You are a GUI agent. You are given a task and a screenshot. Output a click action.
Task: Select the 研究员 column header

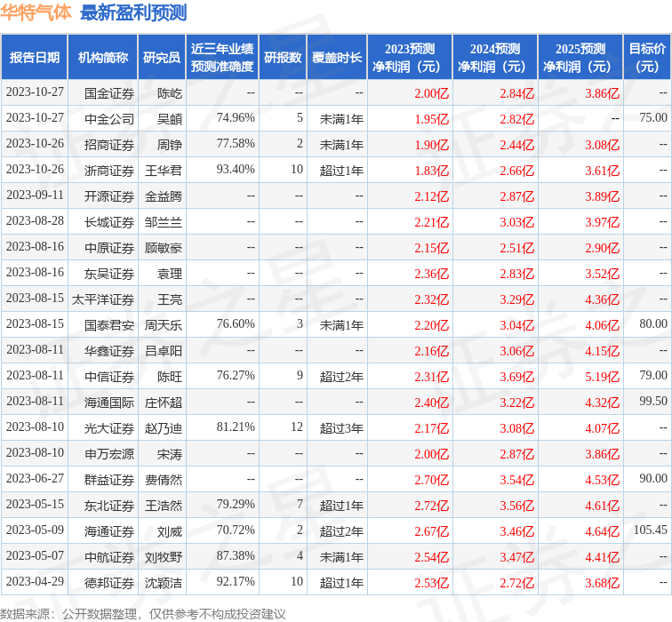pyautogui.click(x=162, y=58)
